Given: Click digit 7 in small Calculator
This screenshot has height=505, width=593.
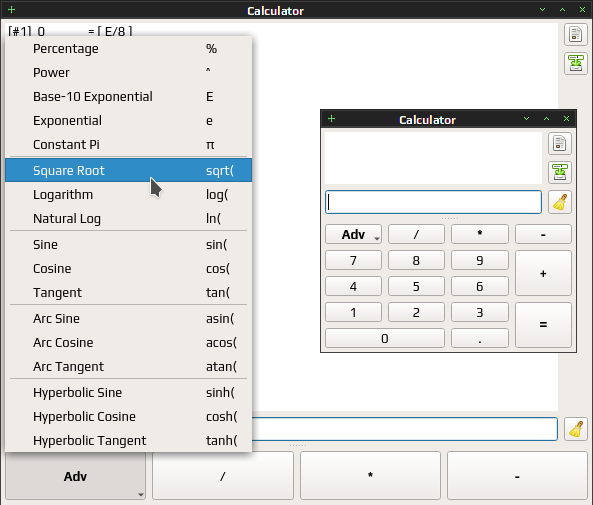Looking at the screenshot, I should tap(353, 260).
